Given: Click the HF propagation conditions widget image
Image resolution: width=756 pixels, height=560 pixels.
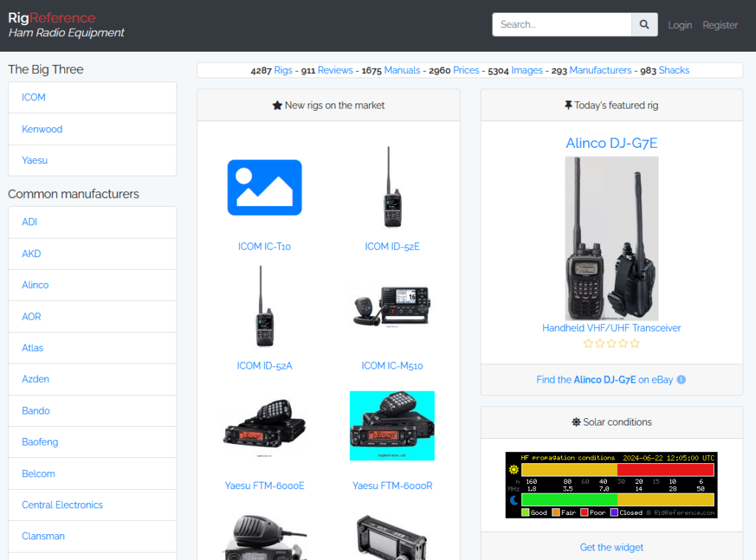Looking at the screenshot, I should tap(611, 485).
